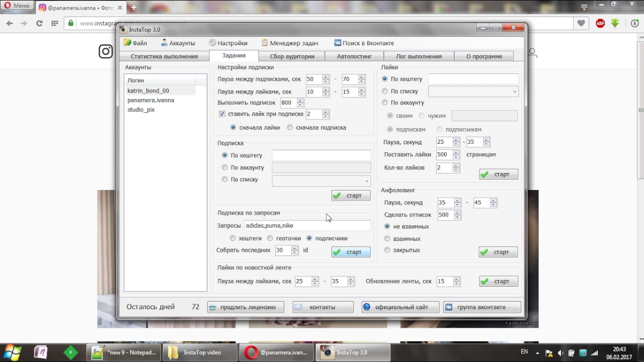Click Запросы text field adidas,puma,nike
The image size is (644, 362).
(307, 226)
